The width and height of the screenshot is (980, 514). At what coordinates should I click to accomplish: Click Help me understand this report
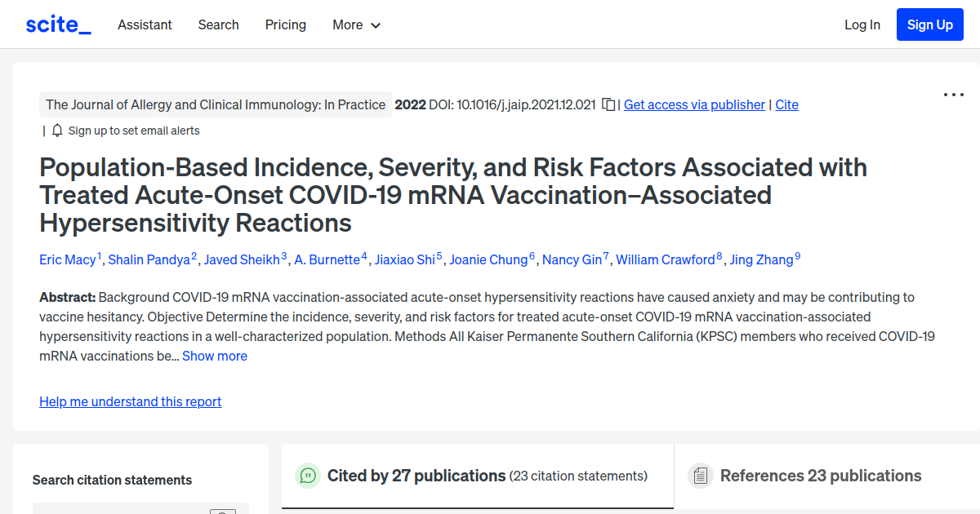130,401
